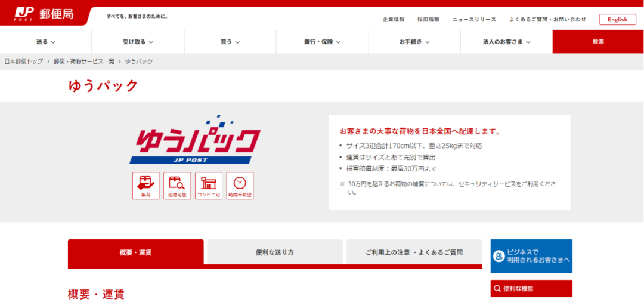Expand the 受け取る menu
The width and height of the screenshot is (644, 305).
(x=138, y=42)
